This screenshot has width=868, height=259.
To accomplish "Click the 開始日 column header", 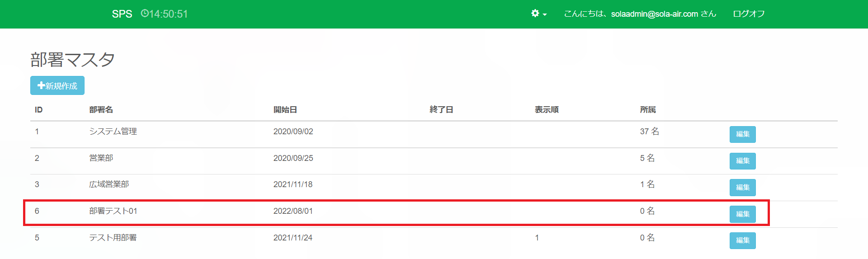I will coord(285,110).
